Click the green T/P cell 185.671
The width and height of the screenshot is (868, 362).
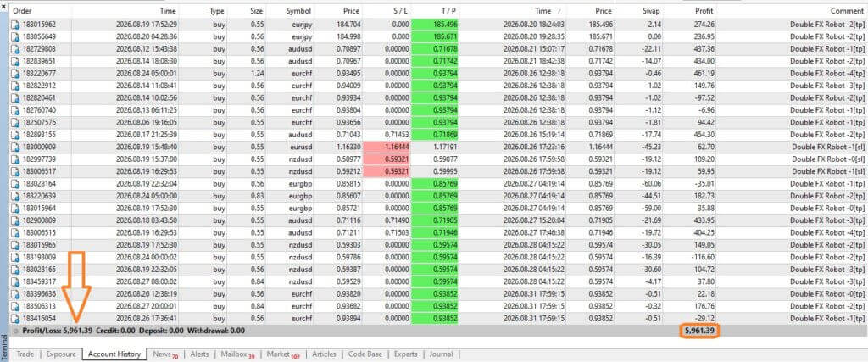pyautogui.click(x=436, y=36)
